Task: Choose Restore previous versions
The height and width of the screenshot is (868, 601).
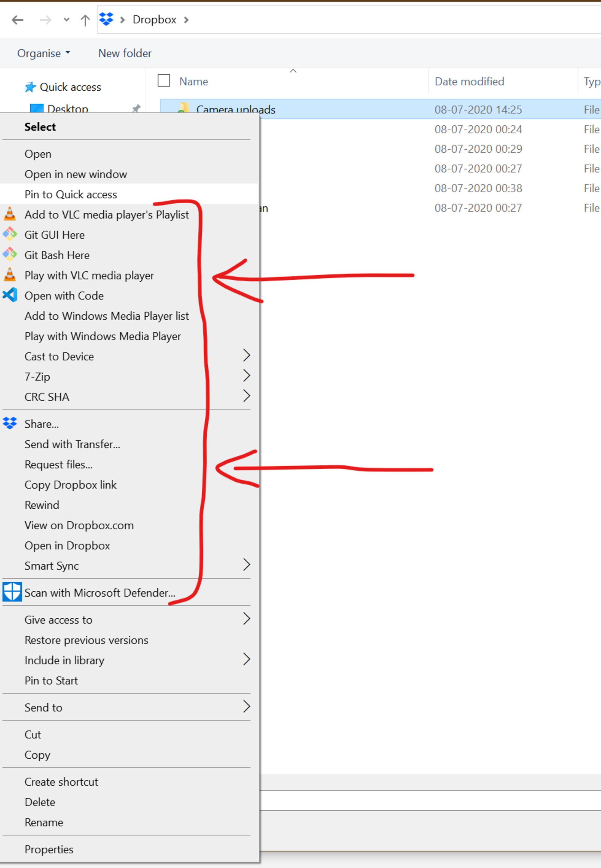Action: (x=129, y=640)
